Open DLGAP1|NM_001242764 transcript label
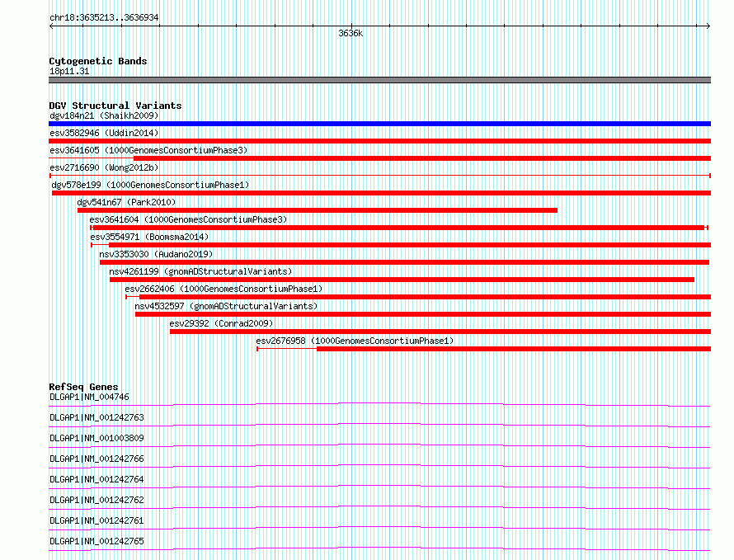The width and height of the screenshot is (734, 560). tap(96, 479)
